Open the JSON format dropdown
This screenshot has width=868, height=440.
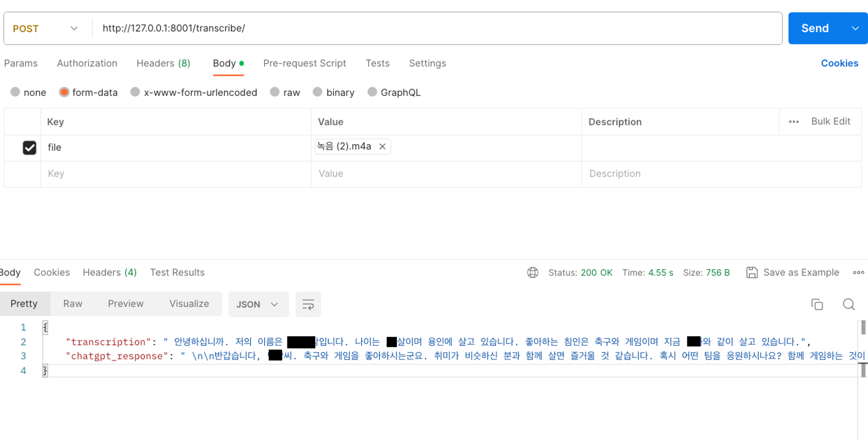pyautogui.click(x=258, y=304)
